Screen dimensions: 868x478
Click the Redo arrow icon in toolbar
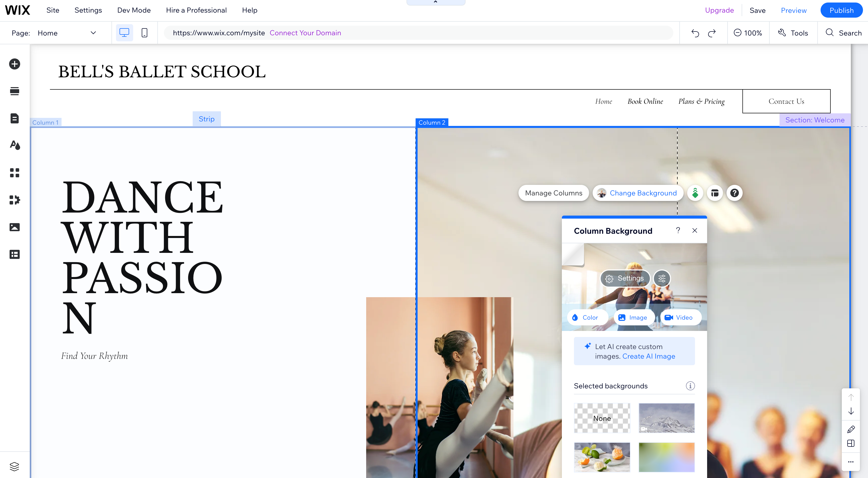pos(712,32)
